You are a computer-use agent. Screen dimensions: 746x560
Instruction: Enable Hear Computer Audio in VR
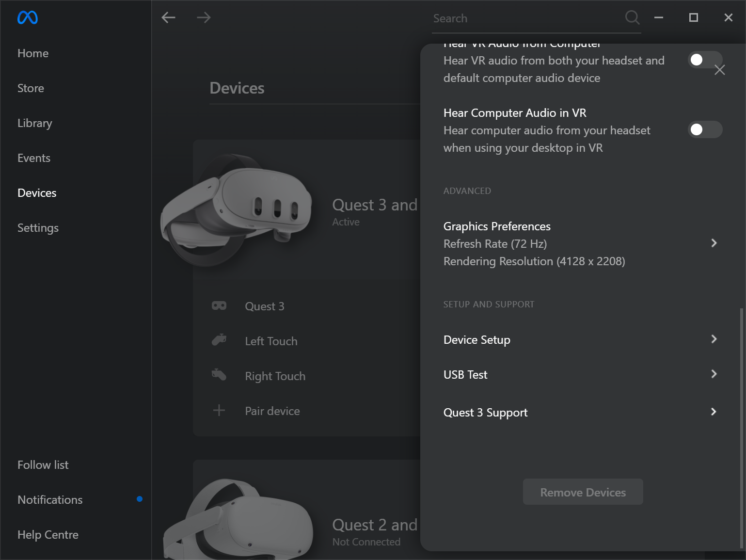tap(705, 129)
